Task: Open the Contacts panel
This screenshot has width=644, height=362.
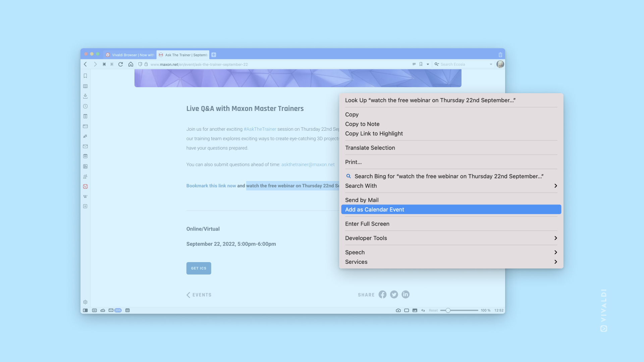Action: [x=85, y=176]
